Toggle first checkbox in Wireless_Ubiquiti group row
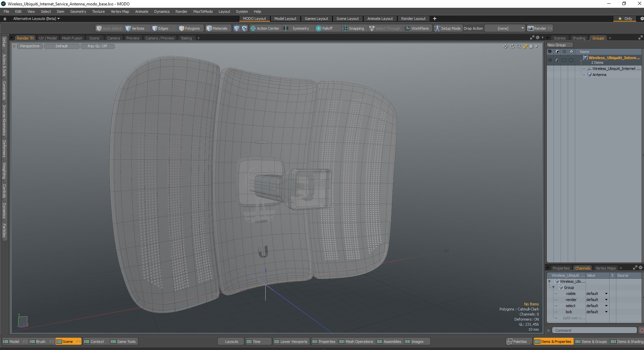Image resolution: width=644 pixels, height=350 pixels. coord(564,60)
